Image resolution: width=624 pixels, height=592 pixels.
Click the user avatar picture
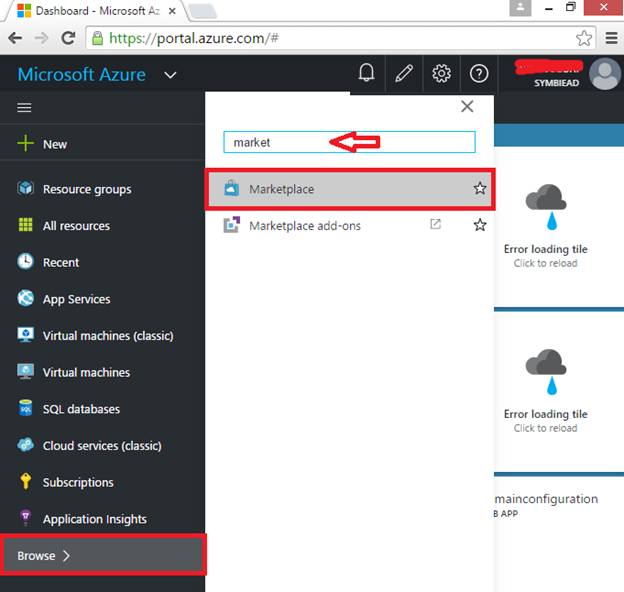[605, 74]
